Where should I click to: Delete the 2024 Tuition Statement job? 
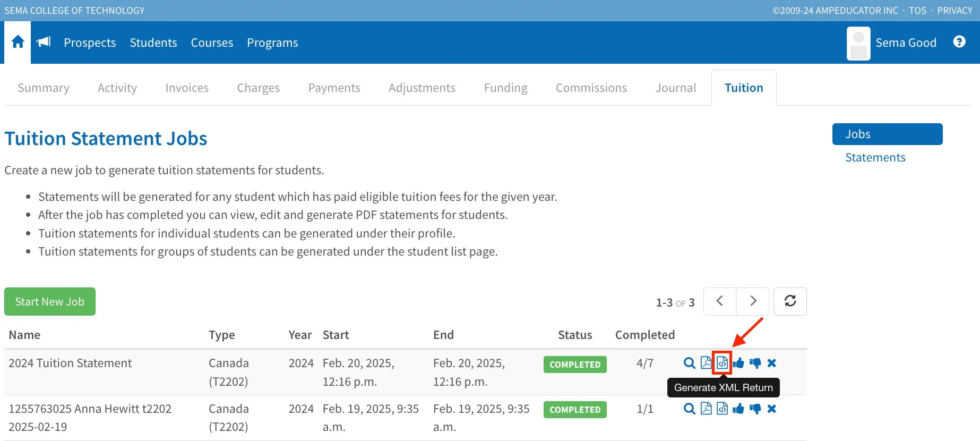[772, 363]
